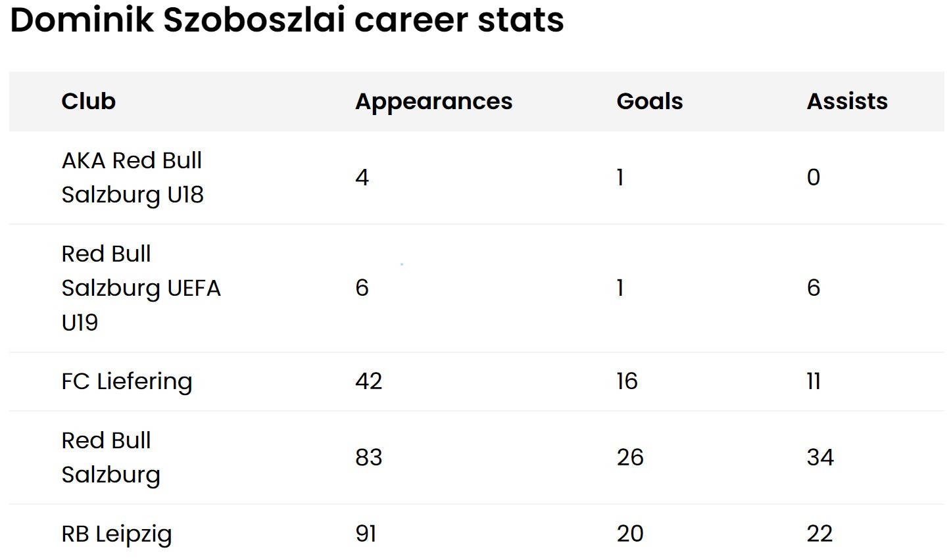Select the 0 assists cell for Salzburg U18
951x560 pixels.
tap(814, 177)
